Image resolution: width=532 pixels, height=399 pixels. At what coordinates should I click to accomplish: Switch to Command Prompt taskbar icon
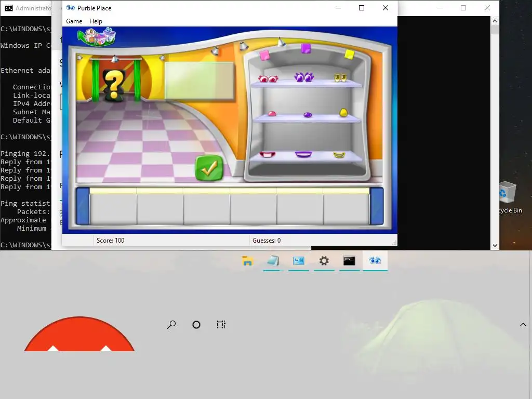click(349, 261)
